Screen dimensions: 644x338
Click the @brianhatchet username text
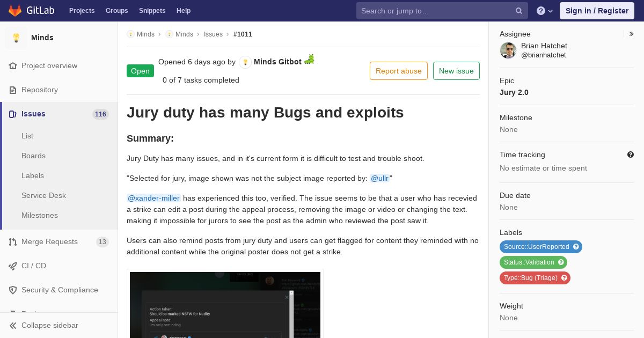click(543, 55)
